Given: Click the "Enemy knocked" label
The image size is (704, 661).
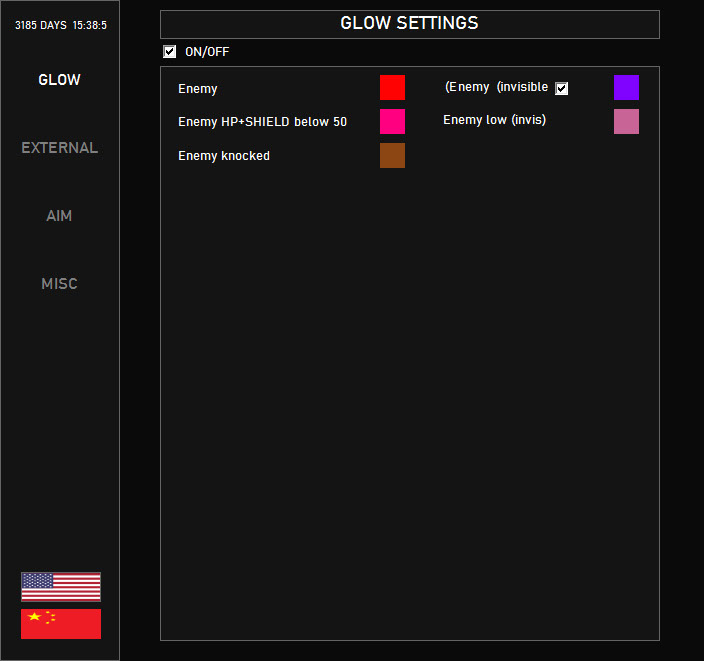Looking at the screenshot, I should pyautogui.click(x=224, y=156).
